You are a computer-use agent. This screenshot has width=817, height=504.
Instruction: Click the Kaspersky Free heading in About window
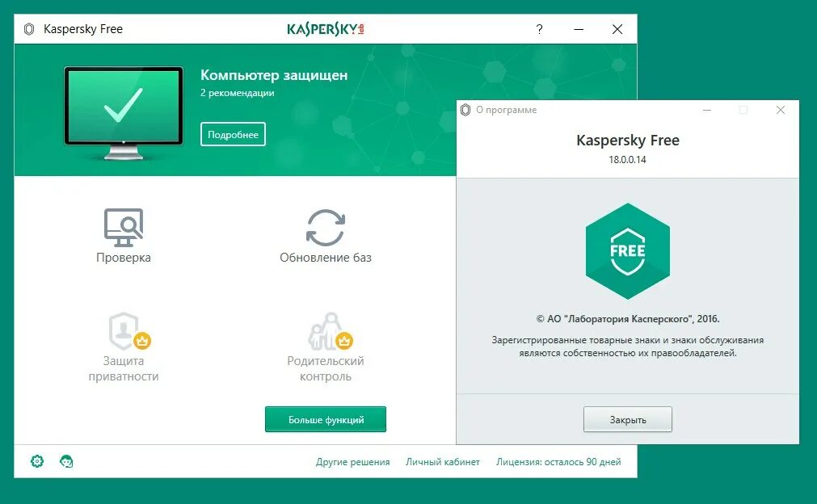[627, 141]
